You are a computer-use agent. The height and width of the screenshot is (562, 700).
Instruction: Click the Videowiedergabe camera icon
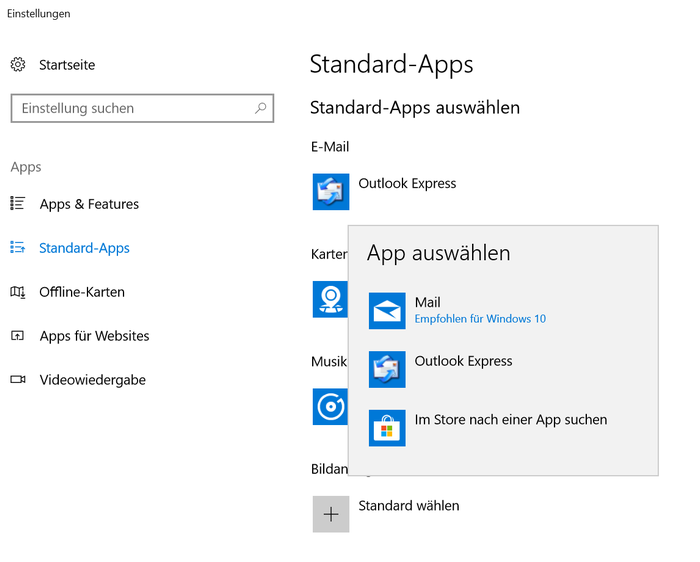click(18, 379)
